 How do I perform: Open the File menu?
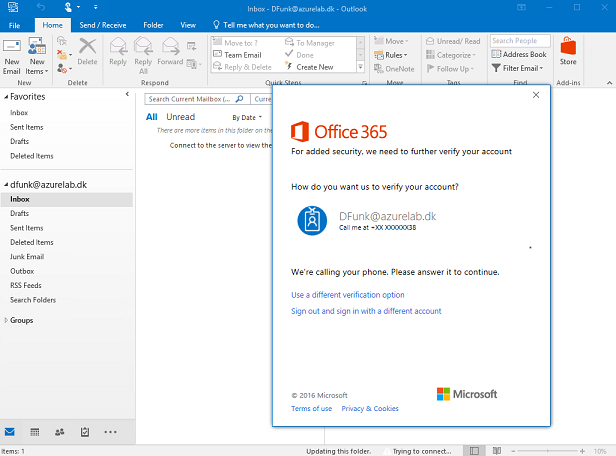(15, 26)
